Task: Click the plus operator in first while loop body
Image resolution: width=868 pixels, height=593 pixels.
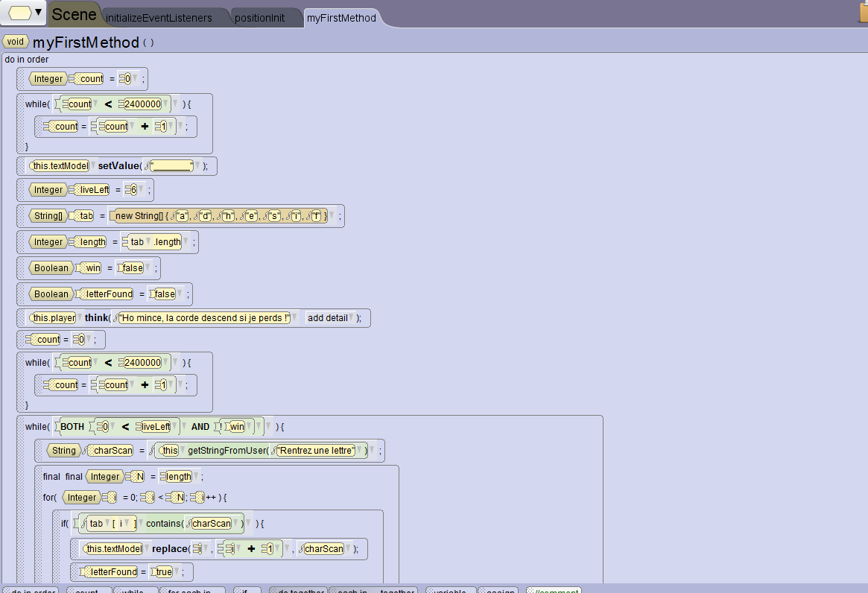Action: coord(145,126)
